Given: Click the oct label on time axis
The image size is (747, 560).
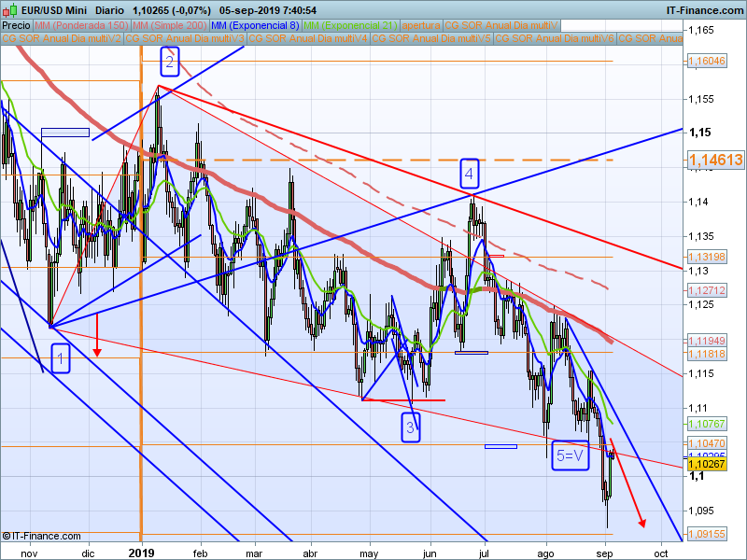Looking at the screenshot, I should point(661,553).
